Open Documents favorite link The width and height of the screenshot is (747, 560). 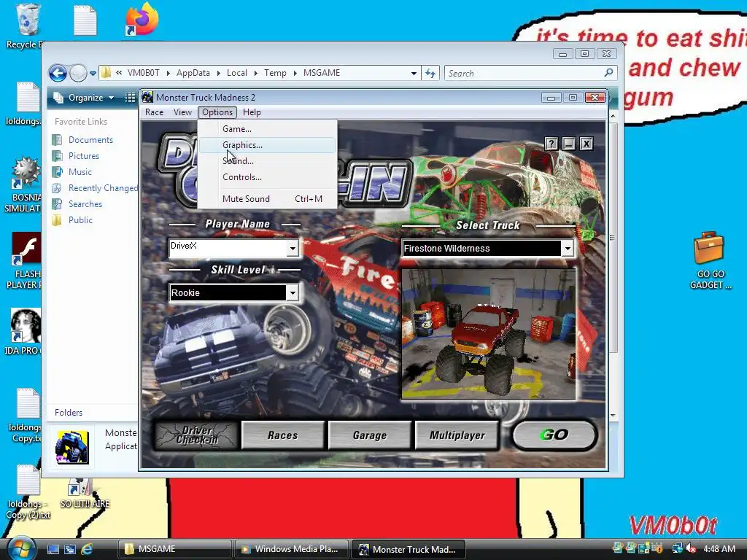[x=90, y=140]
